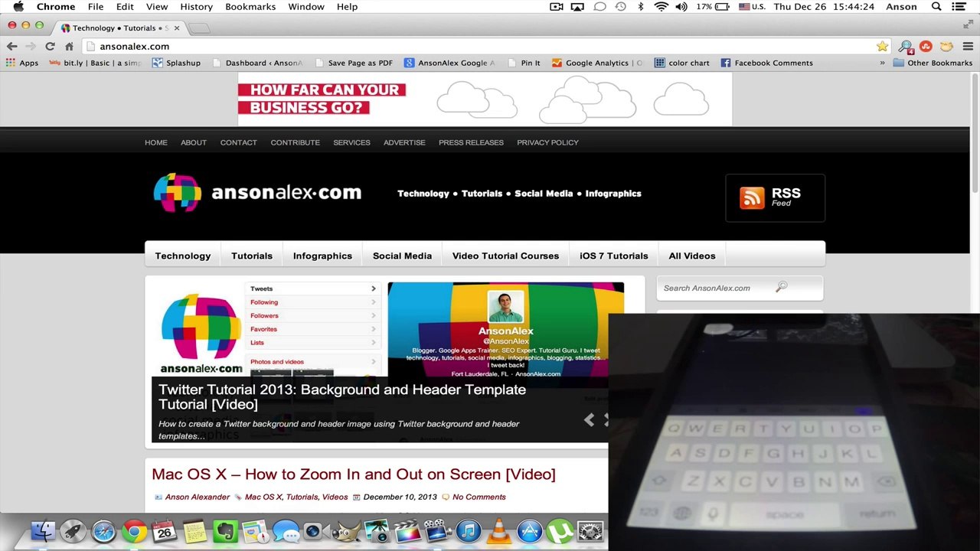Open the Chrome hamburger menu

[968, 46]
